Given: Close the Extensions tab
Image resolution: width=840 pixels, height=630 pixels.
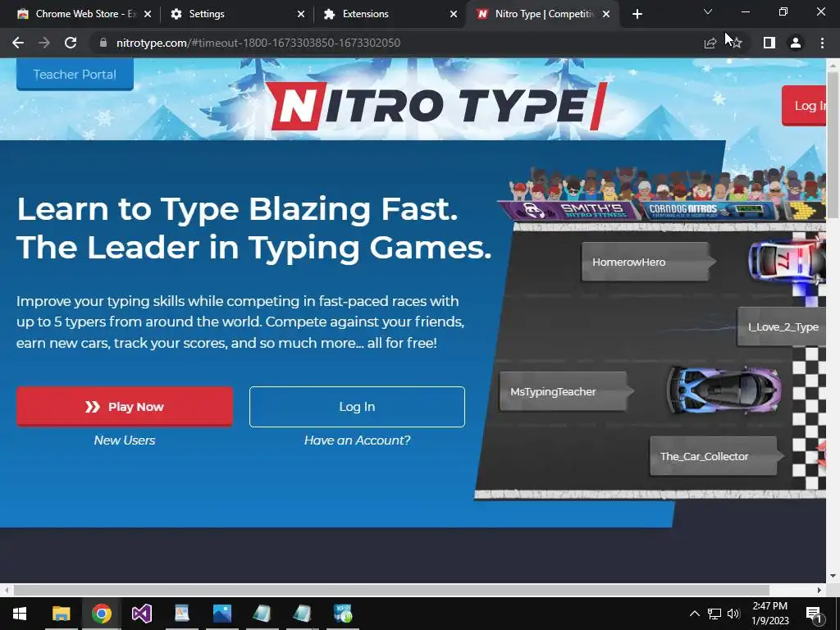Looking at the screenshot, I should [453, 14].
